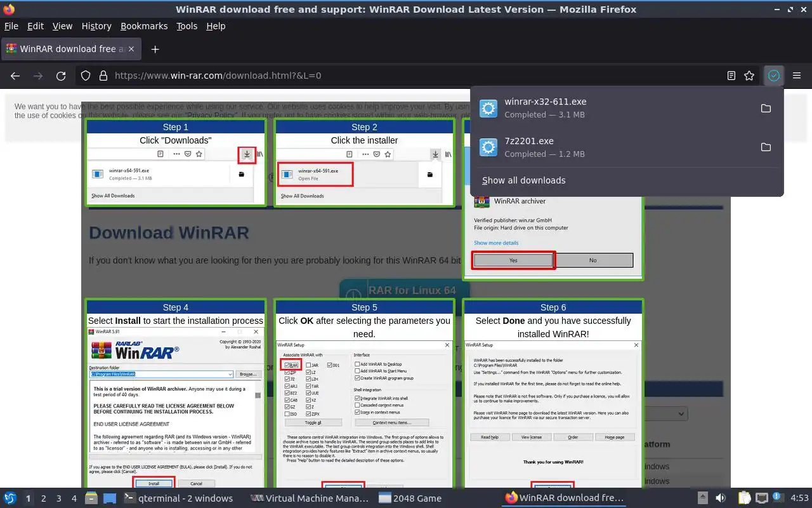Bookmark this page with star icon
812x508 pixels.
tap(749, 76)
